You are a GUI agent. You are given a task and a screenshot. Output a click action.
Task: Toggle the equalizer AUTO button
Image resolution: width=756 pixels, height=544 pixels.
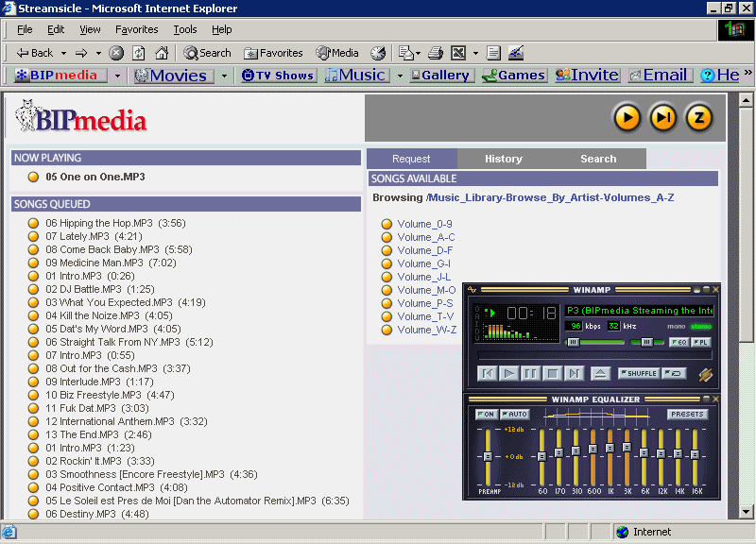pyautogui.click(x=515, y=414)
